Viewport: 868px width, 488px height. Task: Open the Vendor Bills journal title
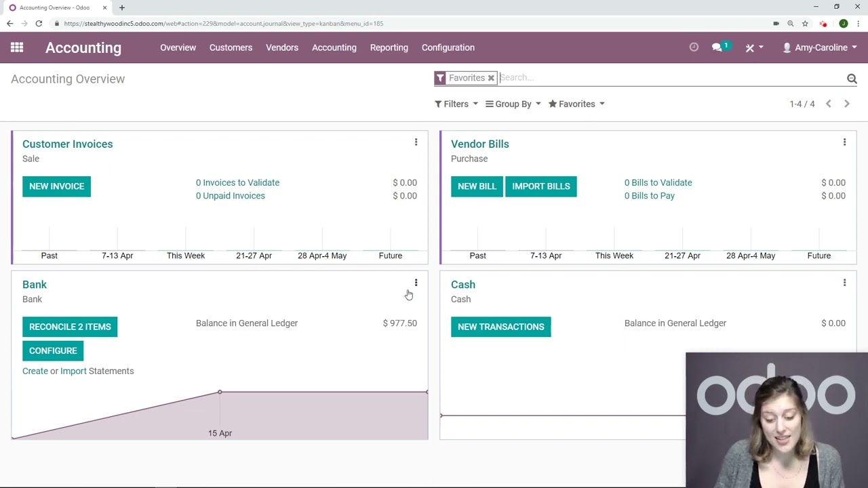pos(480,144)
